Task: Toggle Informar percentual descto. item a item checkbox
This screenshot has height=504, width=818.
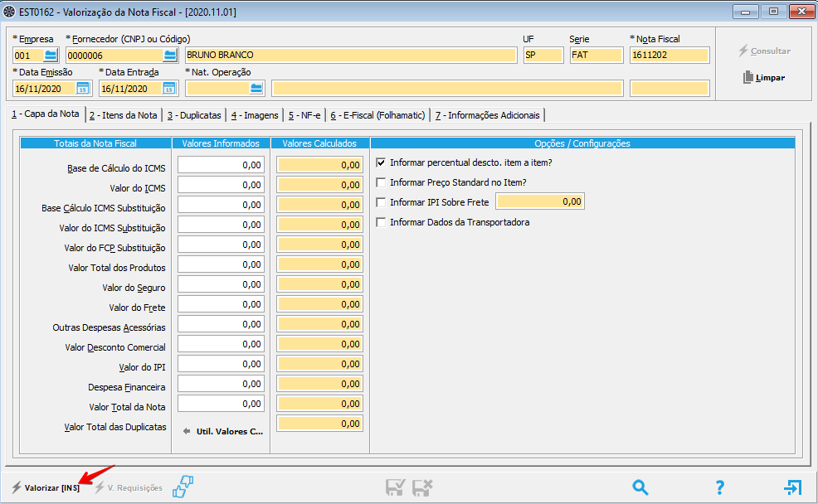Action: click(x=382, y=162)
